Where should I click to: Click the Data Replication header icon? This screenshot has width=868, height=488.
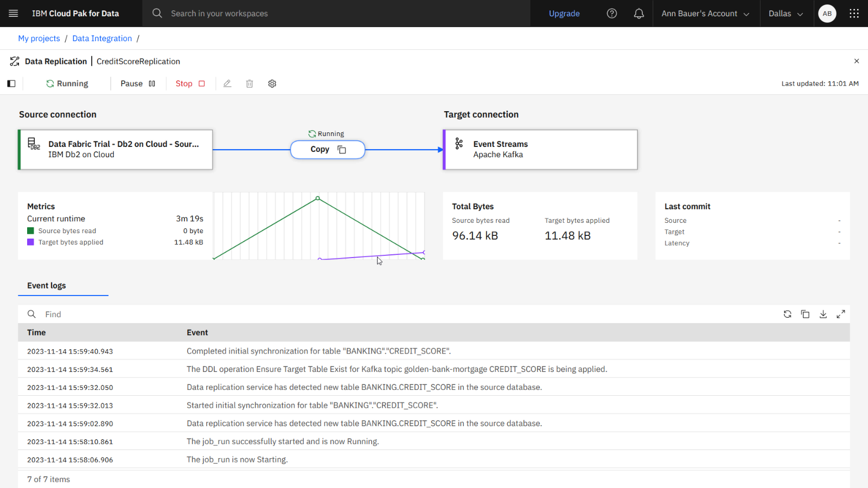[x=15, y=61]
